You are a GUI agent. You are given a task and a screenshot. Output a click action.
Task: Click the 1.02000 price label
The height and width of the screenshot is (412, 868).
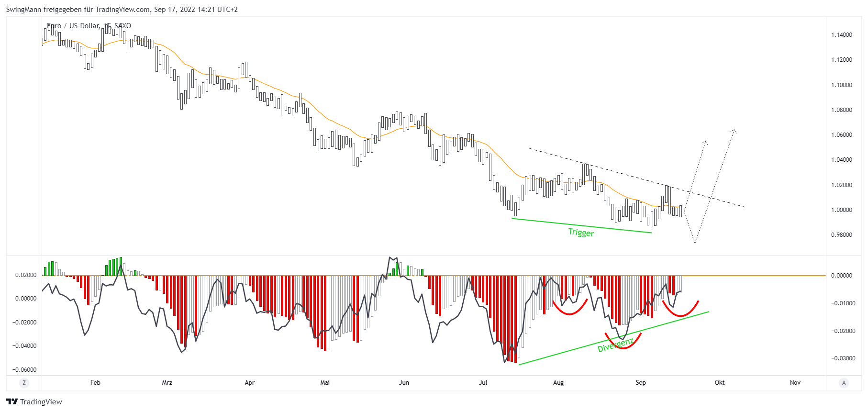842,185
